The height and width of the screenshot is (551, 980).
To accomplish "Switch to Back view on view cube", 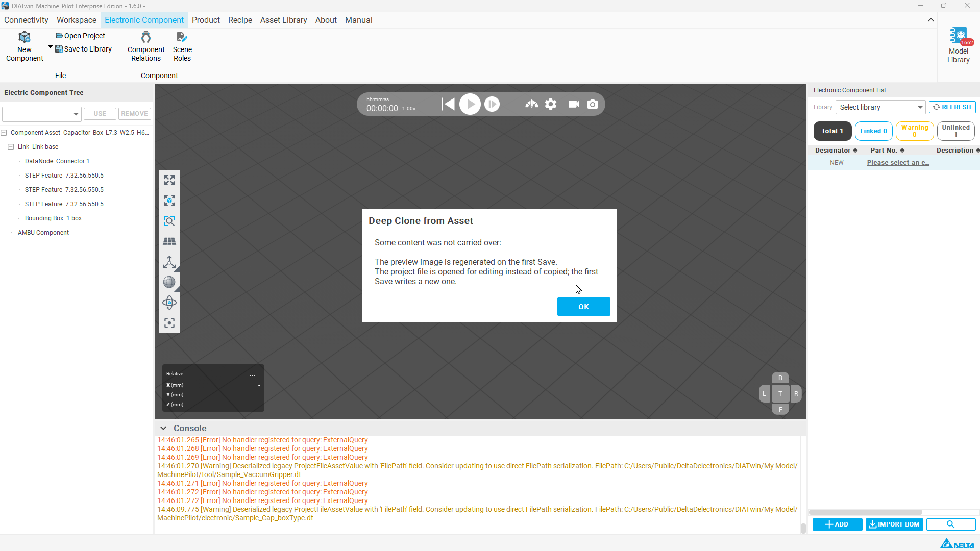I will (x=780, y=378).
